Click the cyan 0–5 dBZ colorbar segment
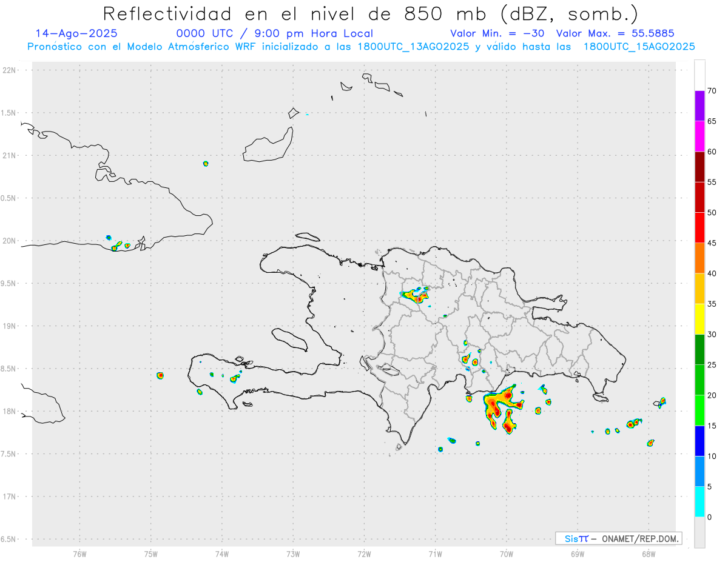Viewport: 728px width, 562px height. pyautogui.click(x=699, y=501)
